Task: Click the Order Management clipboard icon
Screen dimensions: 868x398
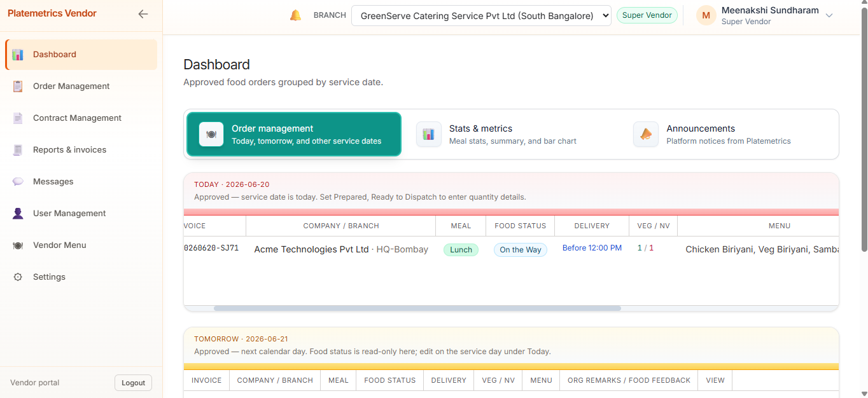Action: [18, 86]
